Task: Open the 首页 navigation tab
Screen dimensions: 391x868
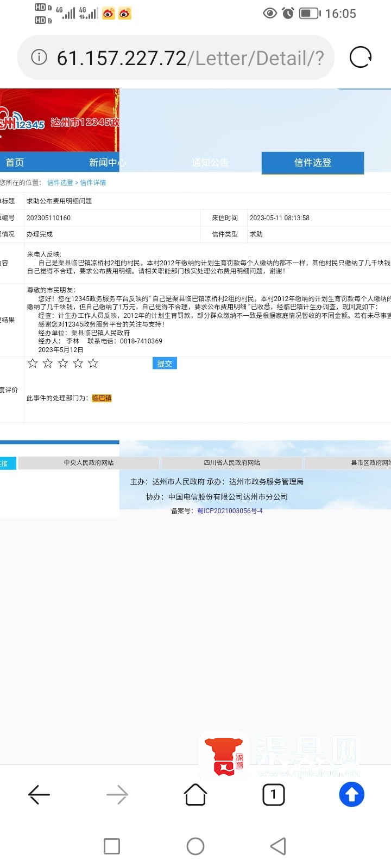Action: 15,162
